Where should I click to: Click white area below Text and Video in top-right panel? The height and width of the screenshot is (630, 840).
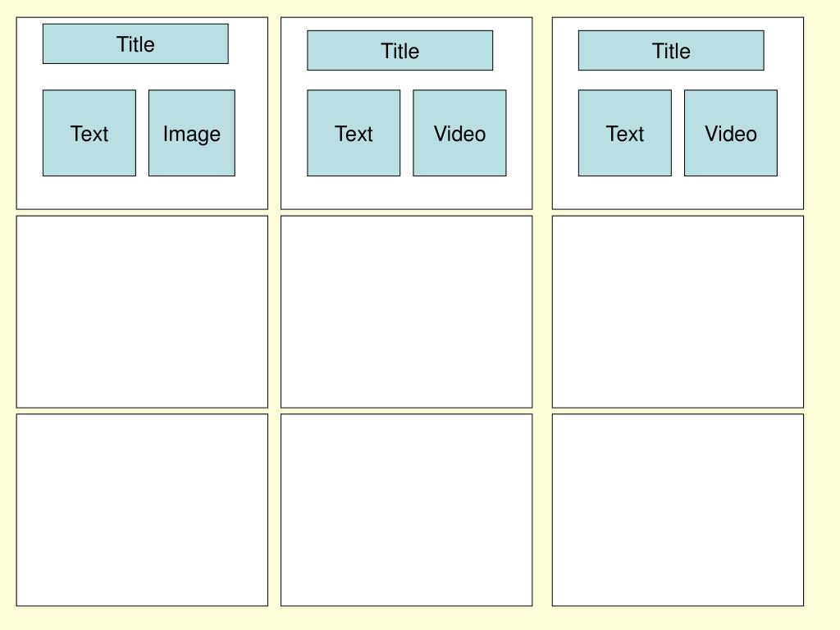click(678, 192)
